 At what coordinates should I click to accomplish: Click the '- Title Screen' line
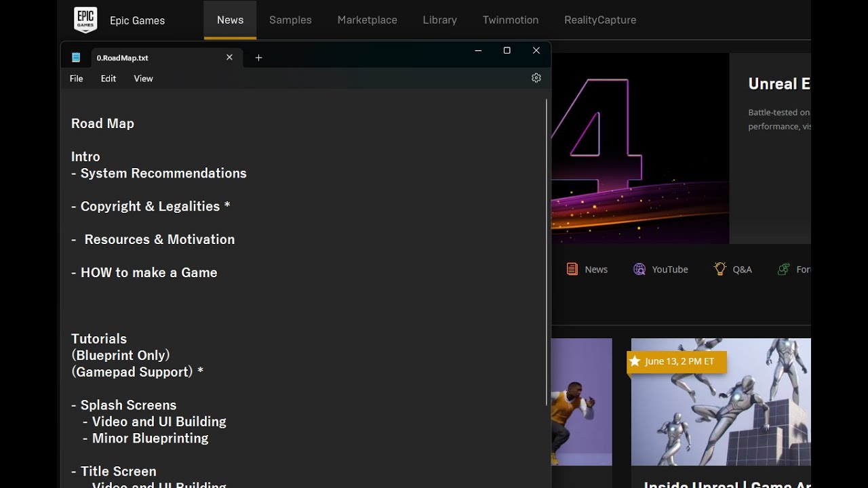(x=114, y=472)
